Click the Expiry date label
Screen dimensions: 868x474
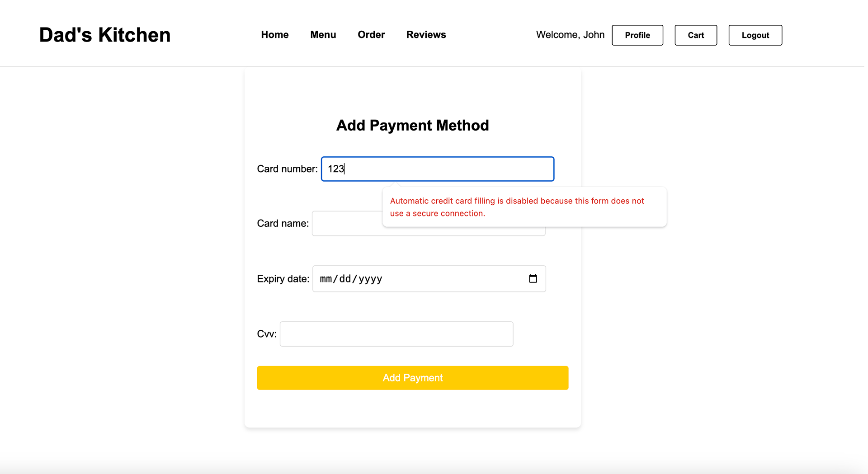point(283,279)
